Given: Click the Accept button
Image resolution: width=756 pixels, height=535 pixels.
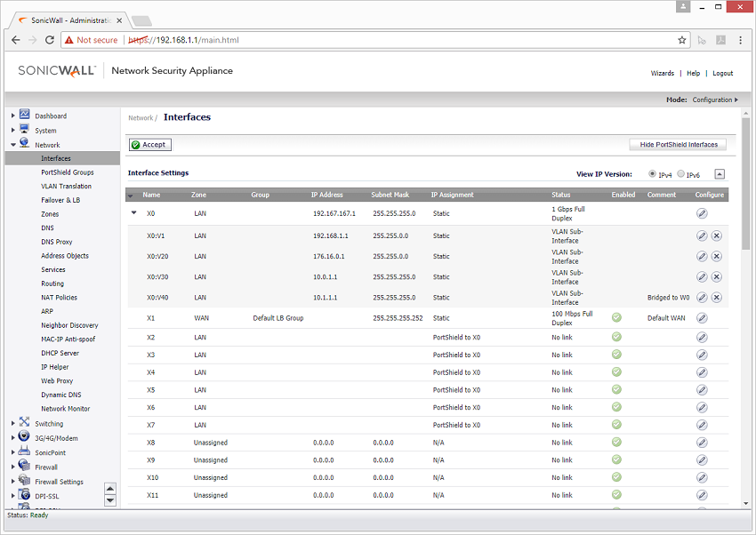Looking at the screenshot, I should [150, 145].
